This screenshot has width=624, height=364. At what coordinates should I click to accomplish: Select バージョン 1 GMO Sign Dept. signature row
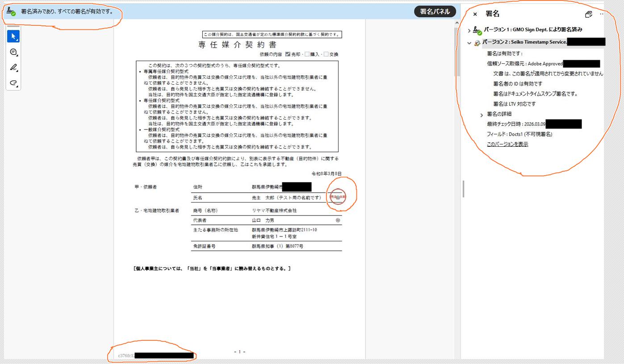click(x=532, y=30)
